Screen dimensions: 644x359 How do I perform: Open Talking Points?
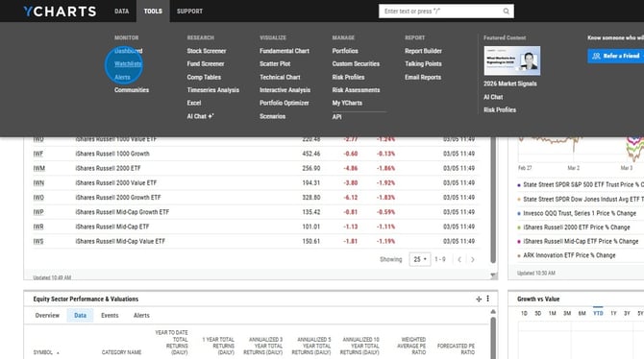point(423,64)
